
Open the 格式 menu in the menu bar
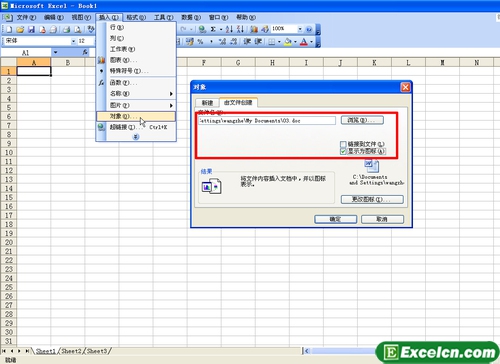136,17
